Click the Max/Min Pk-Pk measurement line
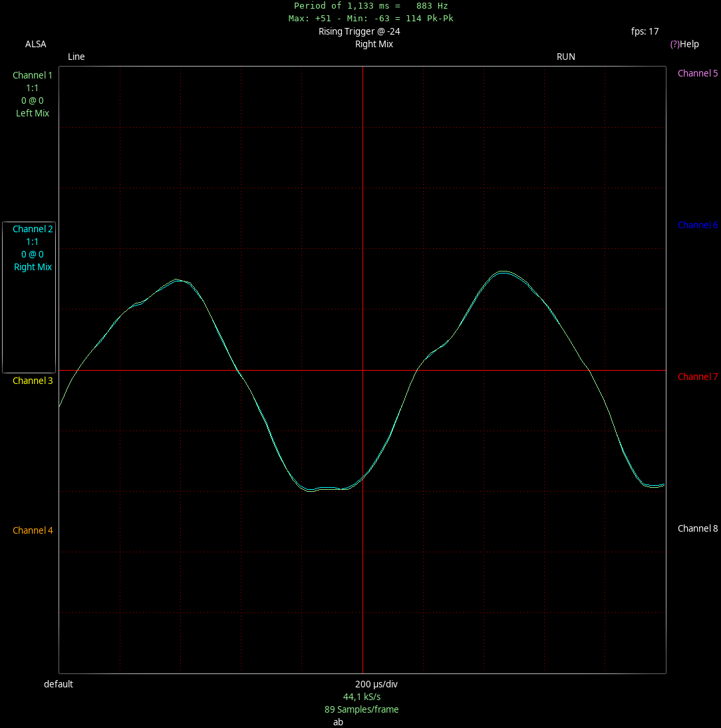The width and height of the screenshot is (721, 728). pos(370,18)
